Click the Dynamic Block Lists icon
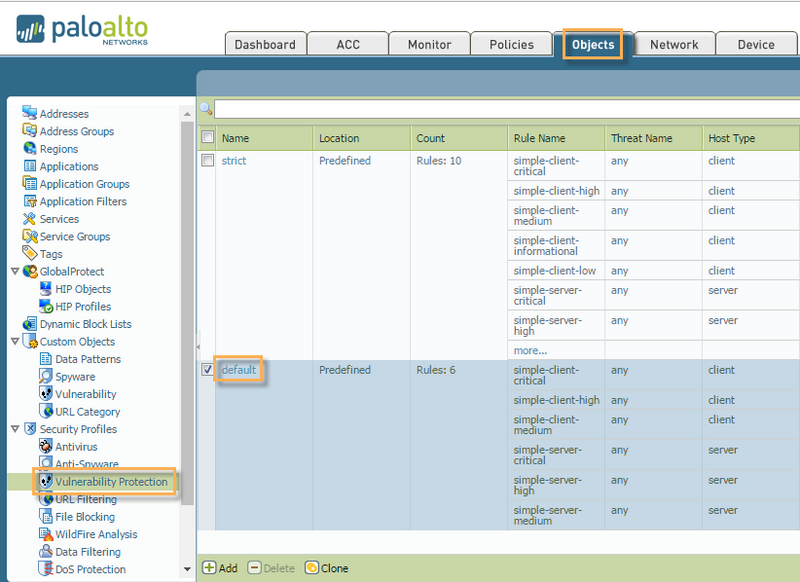 (29, 324)
